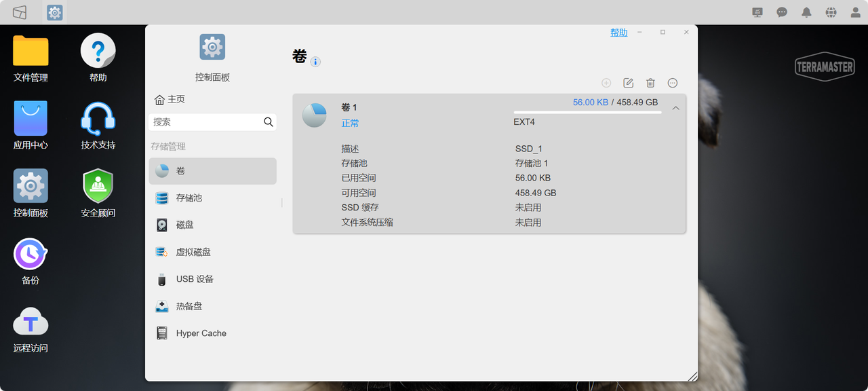
Task: Click the 正常 status text
Action: 351,123
